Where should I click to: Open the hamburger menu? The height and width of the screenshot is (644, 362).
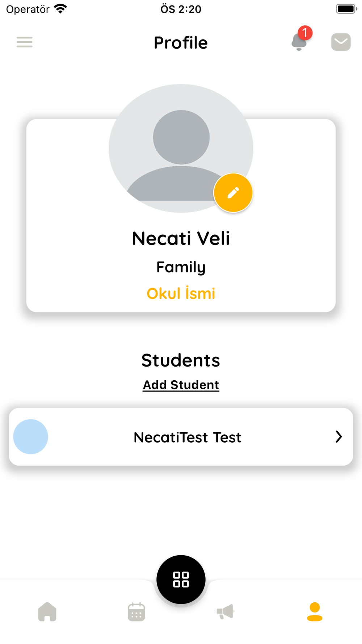(25, 42)
